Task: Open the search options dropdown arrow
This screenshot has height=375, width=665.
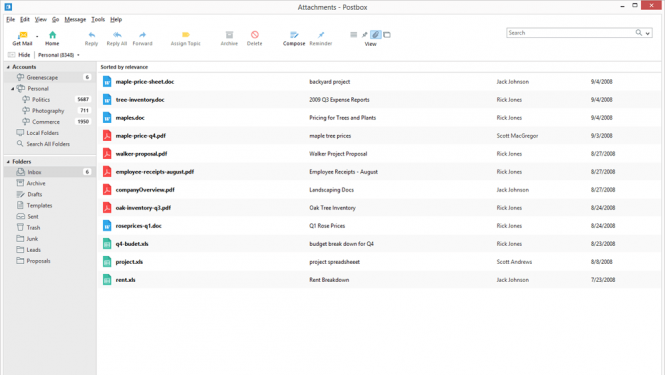Action: pyautogui.click(x=648, y=33)
